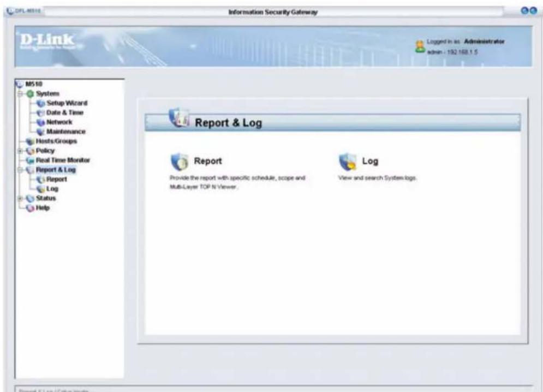The height and width of the screenshot is (392, 543).
Task: Click the D-Link logo in banner
Action: (47, 40)
